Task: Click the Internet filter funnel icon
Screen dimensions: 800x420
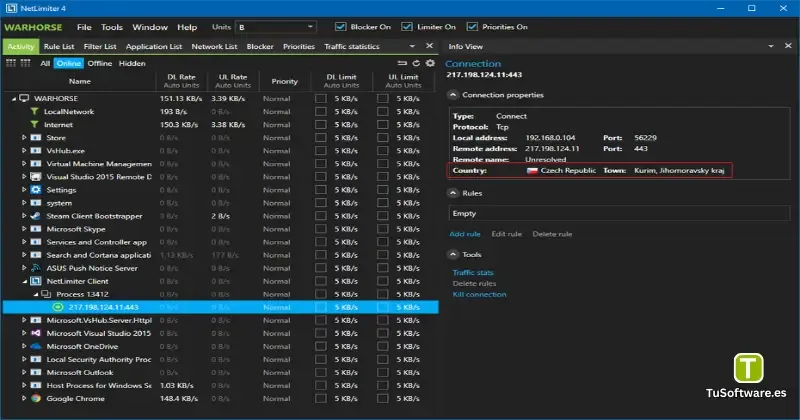Action: coord(34,125)
